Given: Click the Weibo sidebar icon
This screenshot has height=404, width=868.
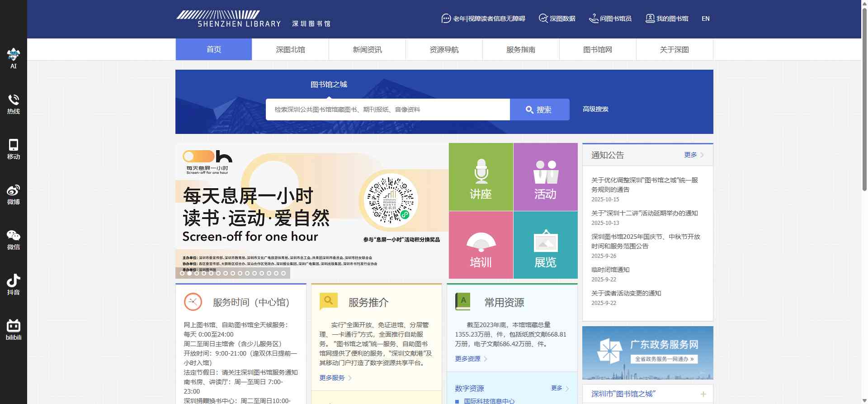Looking at the screenshot, I should (x=14, y=194).
